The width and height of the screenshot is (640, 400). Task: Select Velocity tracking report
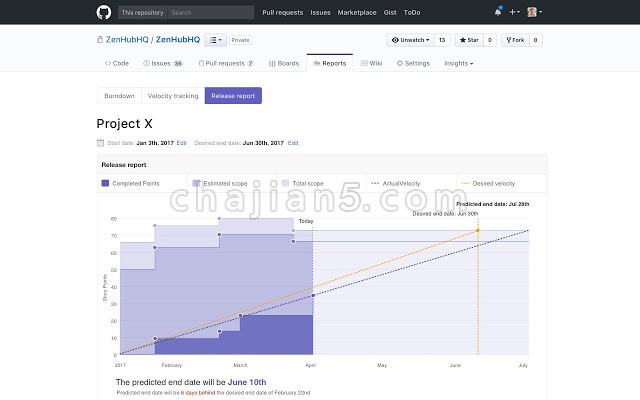(172, 96)
